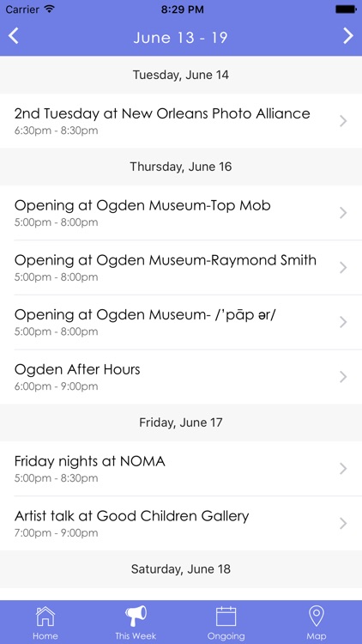Open Opening at Ogden Museum-Raymond Smith event
The image size is (362, 644).
tap(181, 267)
